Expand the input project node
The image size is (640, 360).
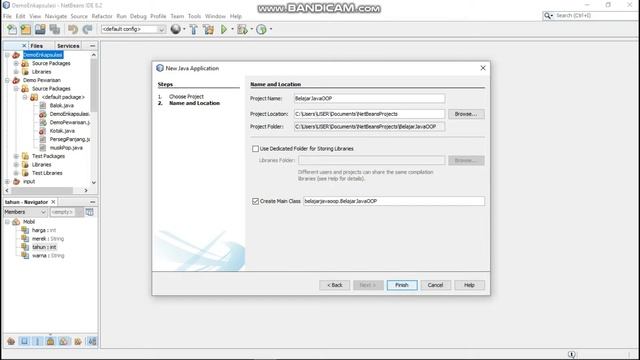point(7,181)
